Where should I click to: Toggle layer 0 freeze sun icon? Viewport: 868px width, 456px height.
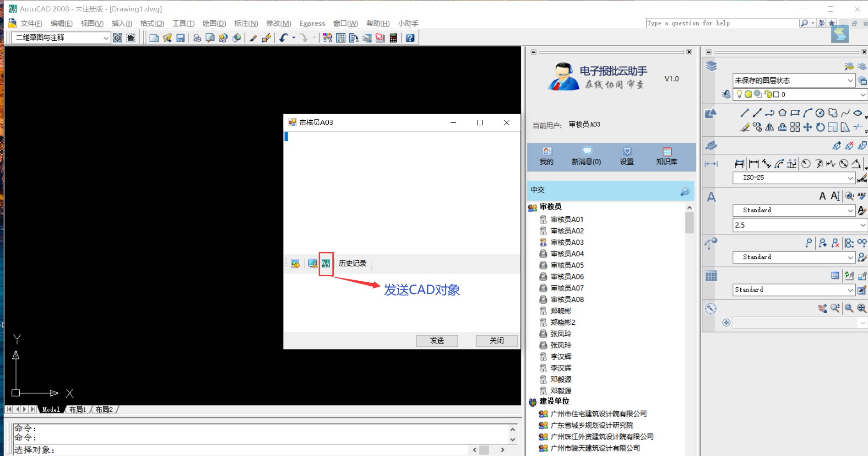click(x=748, y=94)
